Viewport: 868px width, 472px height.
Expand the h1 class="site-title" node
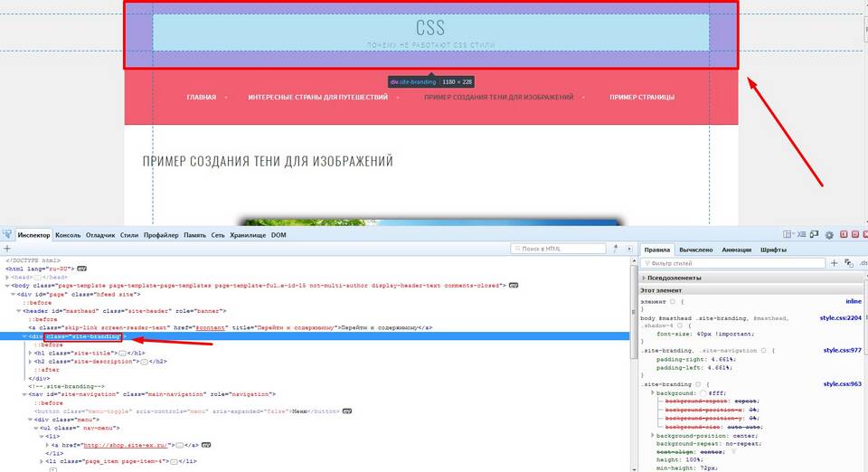[30, 353]
